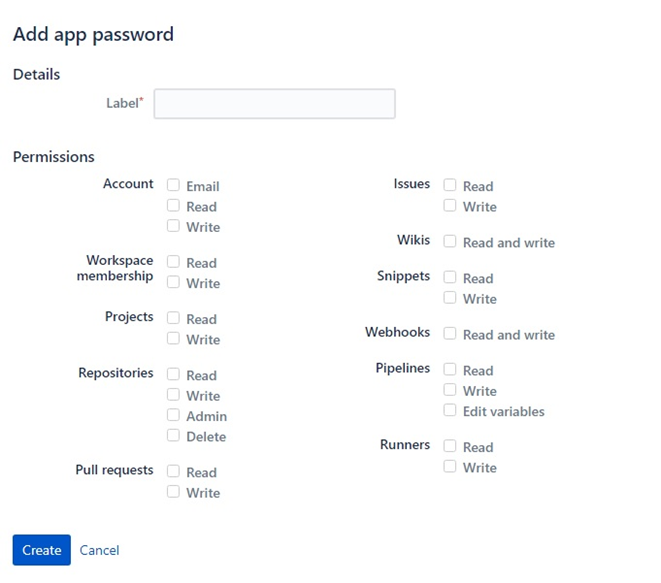Check the Runners Write permission
This screenshot has height=583, width=661.
pos(451,466)
